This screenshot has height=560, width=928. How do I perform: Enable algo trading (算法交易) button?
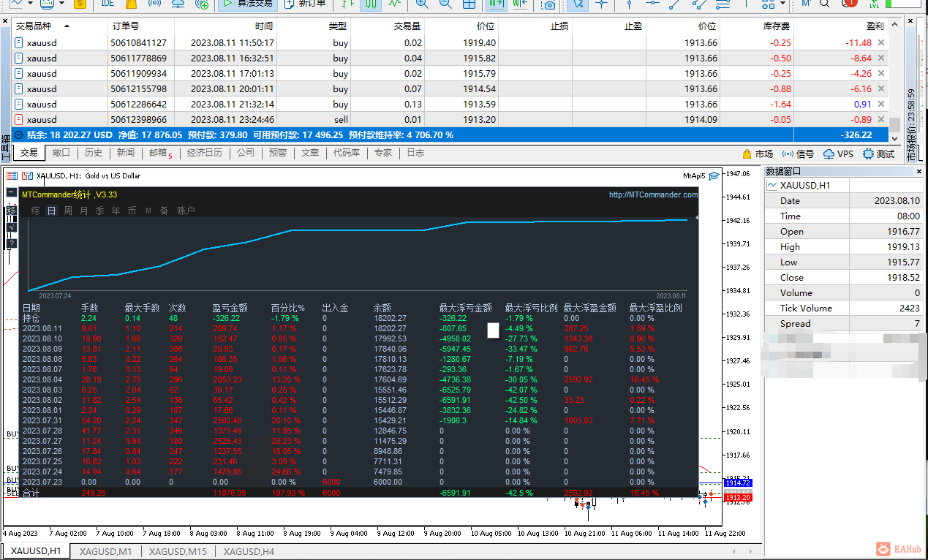pyautogui.click(x=246, y=4)
